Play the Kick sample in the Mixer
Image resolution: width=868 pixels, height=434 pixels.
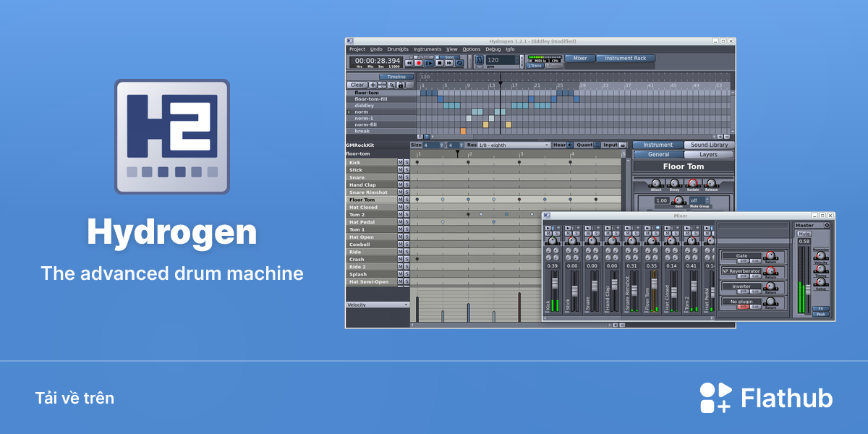point(548,228)
